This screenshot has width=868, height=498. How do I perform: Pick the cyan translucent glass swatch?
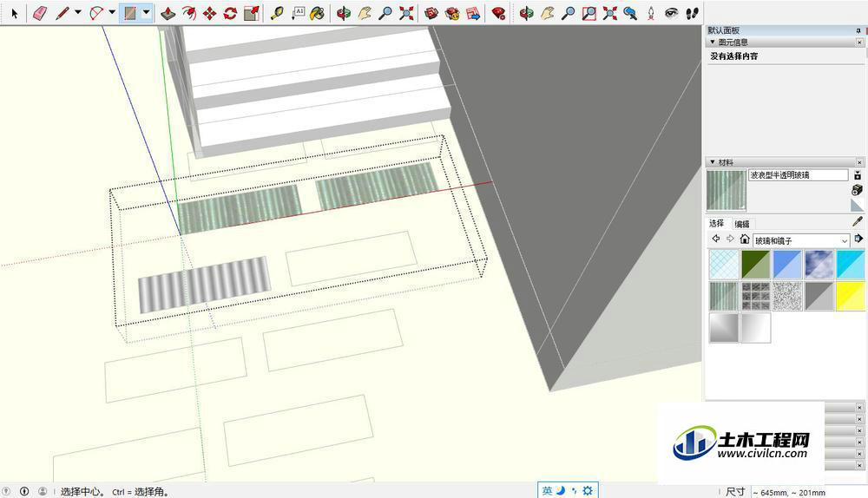(x=851, y=265)
